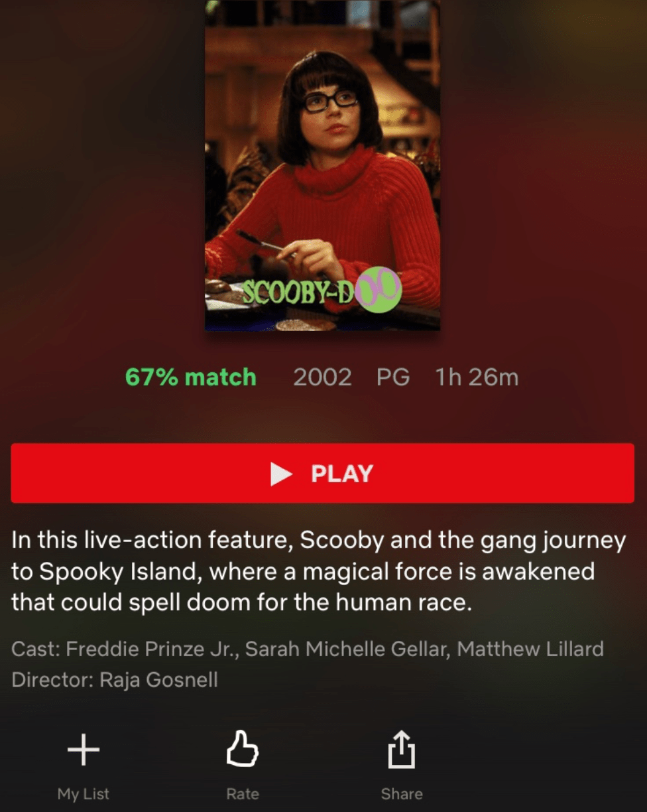Click the plus icon to add to list
Viewport: 647px width, 812px height.
point(84,750)
